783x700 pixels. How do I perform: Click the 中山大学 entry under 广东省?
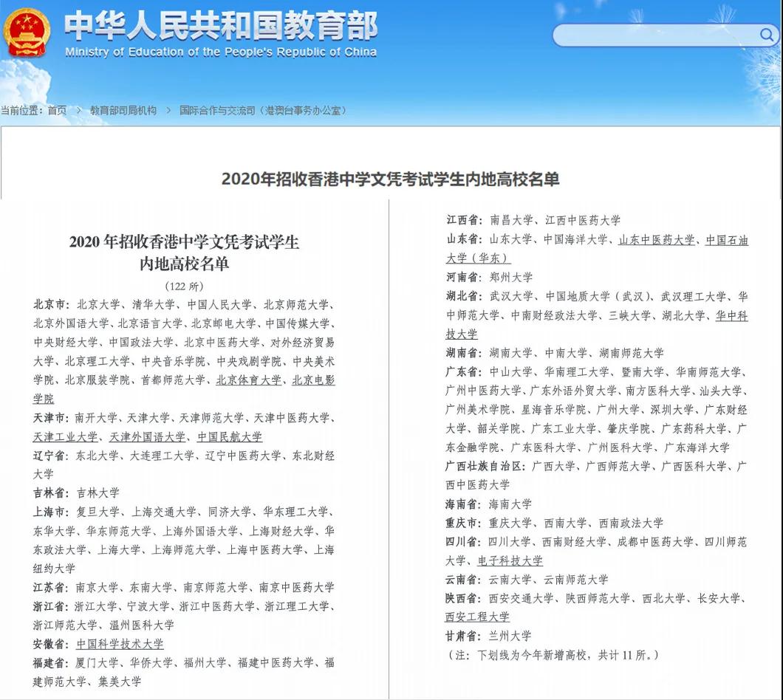click(511, 372)
